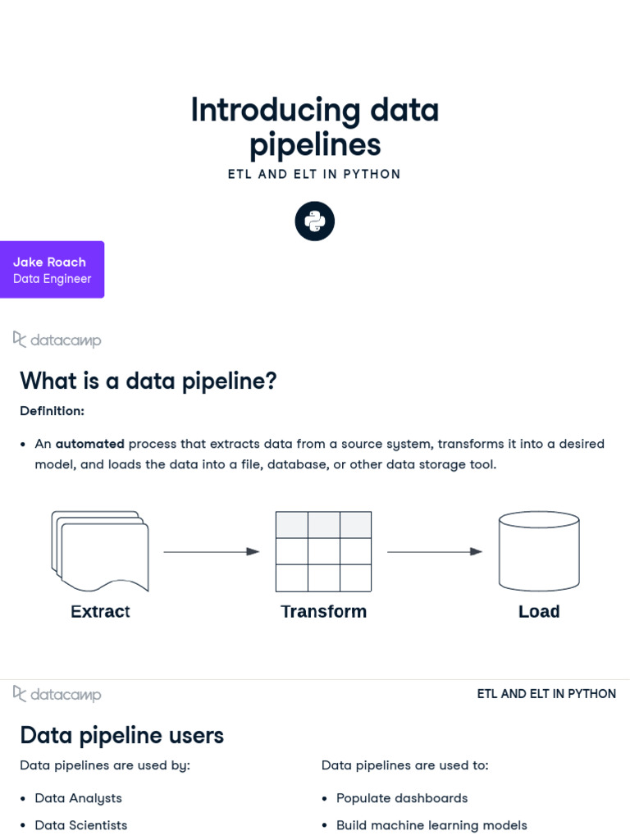The width and height of the screenshot is (630, 840).
Task: Click the Transform table grid icon
Action: (x=323, y=551)
